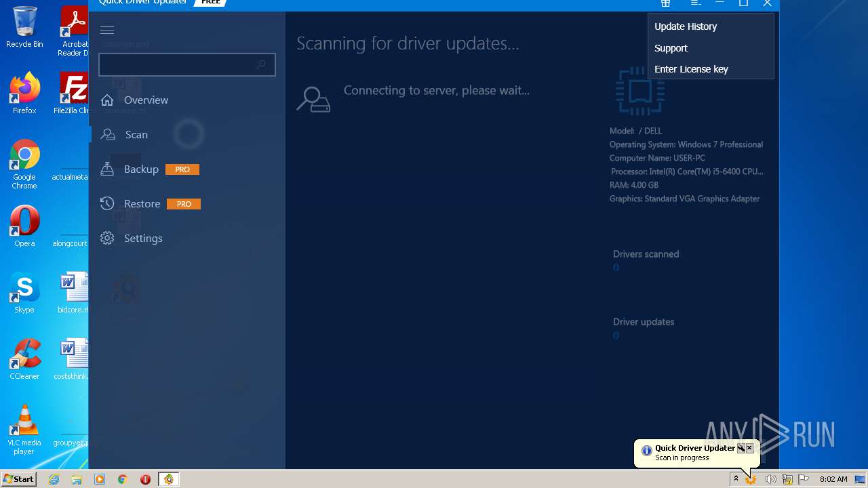868x488 pixels.
Task: Click Operating System: Windows 7 Professional text
Action: tap(686, 144)
